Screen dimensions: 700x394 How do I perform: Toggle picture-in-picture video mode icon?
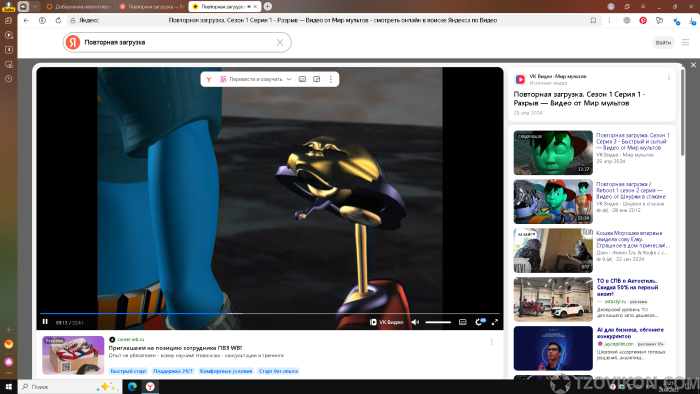pyautogui.click(x=317, y=79)
